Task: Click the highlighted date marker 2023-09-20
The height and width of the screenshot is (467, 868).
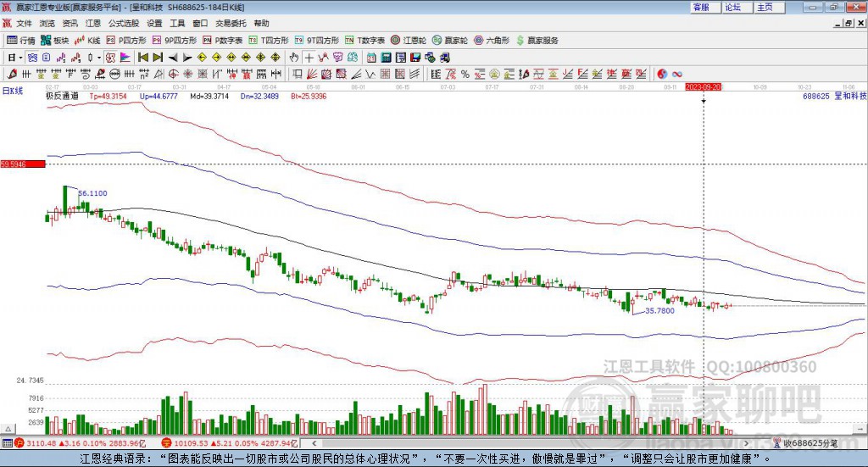Action: [x=703, y=87]
